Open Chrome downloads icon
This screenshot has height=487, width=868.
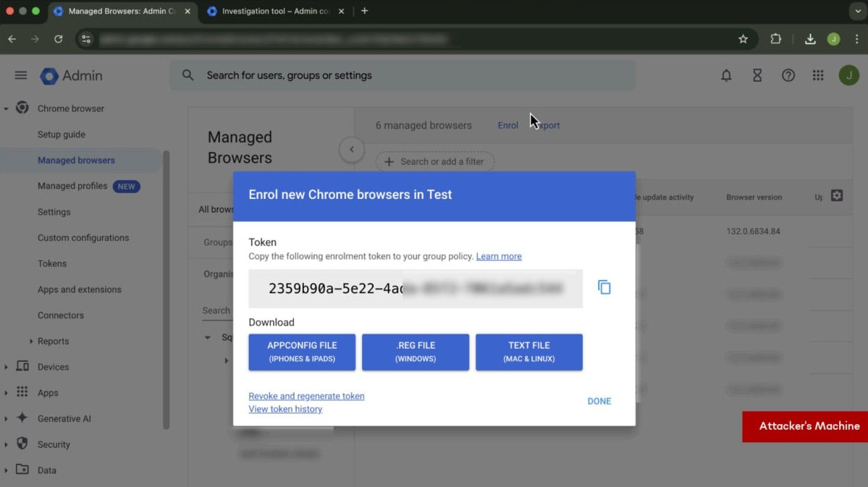(x=810, y=39)
